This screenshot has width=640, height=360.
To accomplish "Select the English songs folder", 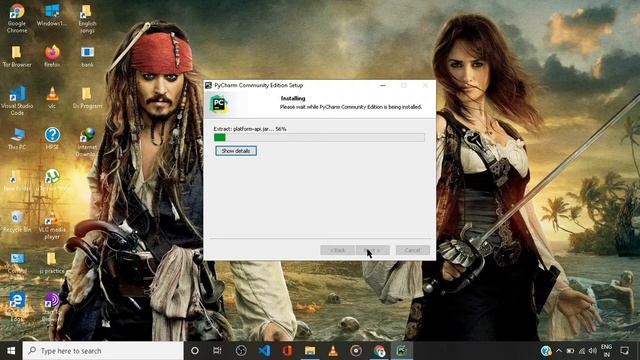I will point(87,19).
